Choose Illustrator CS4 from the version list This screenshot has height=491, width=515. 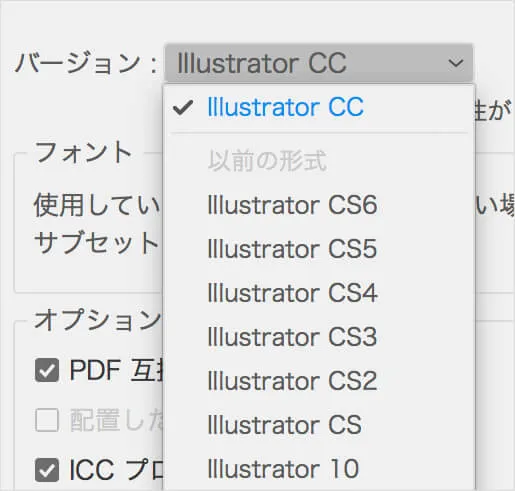click(x=319, y=293)
